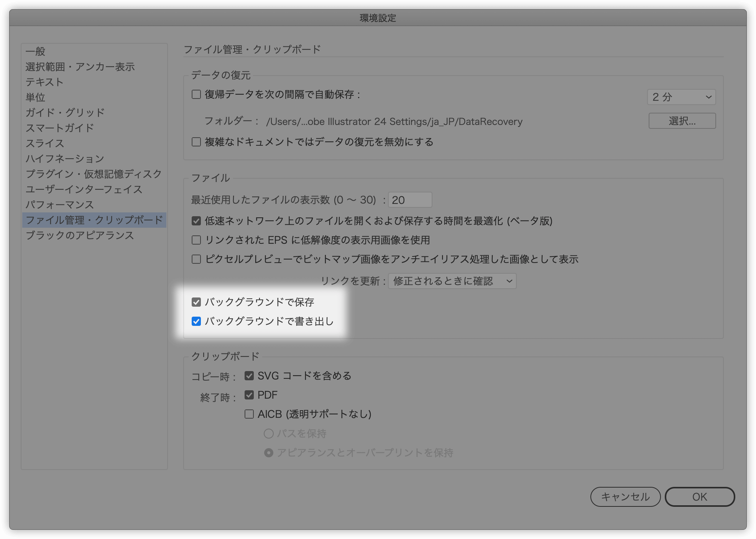Screen dimensions: 756x539
Task: Disable SVG コードを含める option
Action: point(249,376)
